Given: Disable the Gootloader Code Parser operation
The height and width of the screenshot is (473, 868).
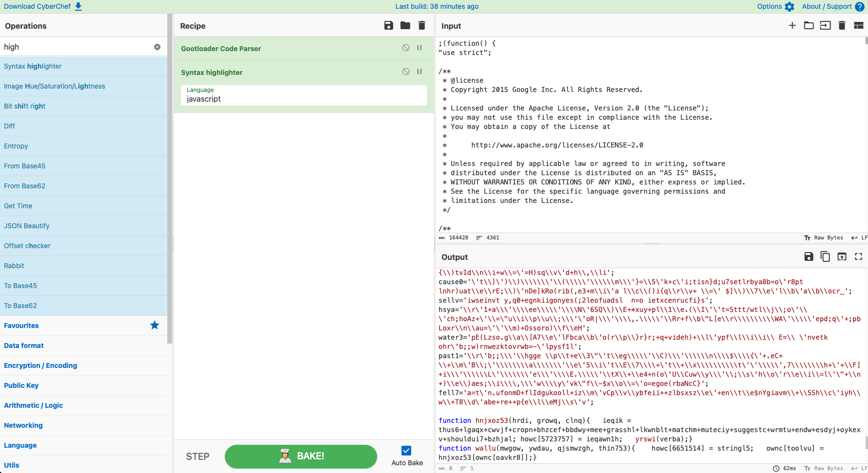Looking at the screenshot, I should tap(406, 48).
